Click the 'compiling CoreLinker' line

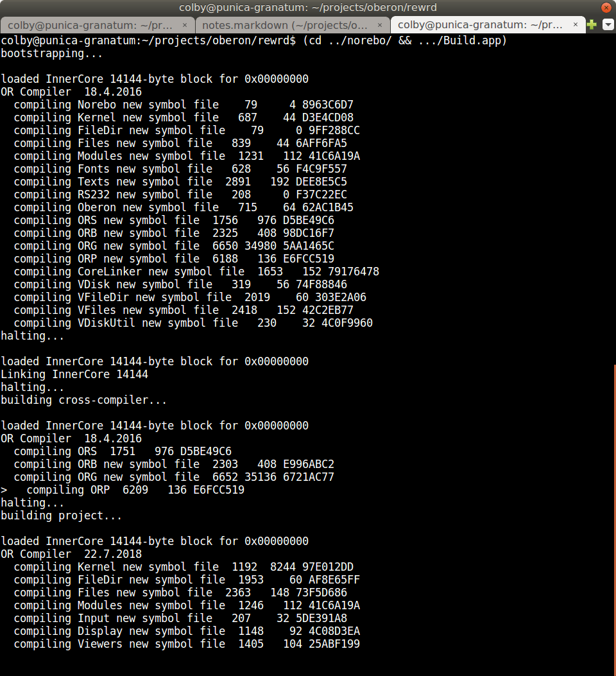coord(196,272)
